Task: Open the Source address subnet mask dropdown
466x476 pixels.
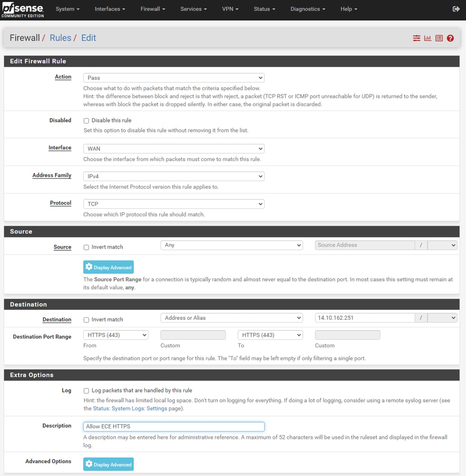Action: 442,245
